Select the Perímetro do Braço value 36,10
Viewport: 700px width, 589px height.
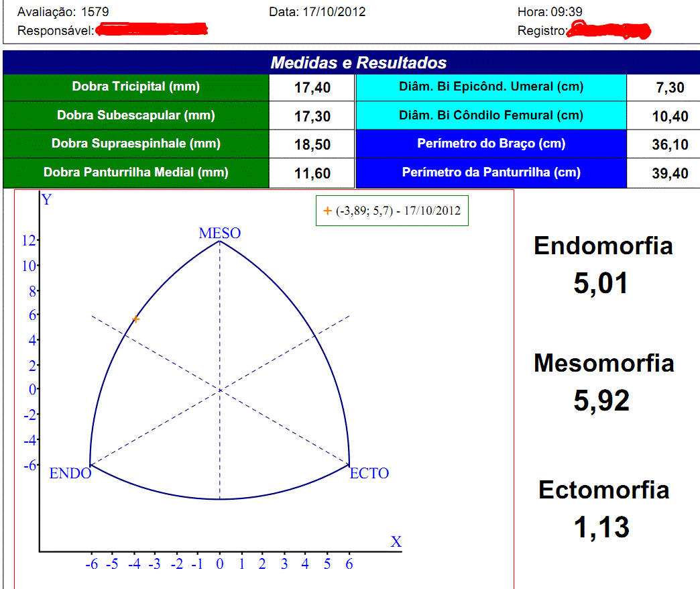[669, 145]
